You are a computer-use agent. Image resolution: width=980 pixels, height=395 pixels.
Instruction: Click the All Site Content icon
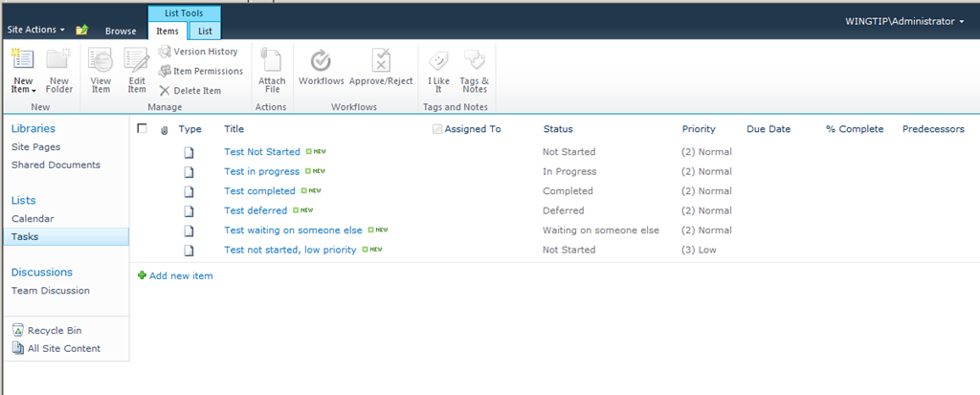[18, 348]
